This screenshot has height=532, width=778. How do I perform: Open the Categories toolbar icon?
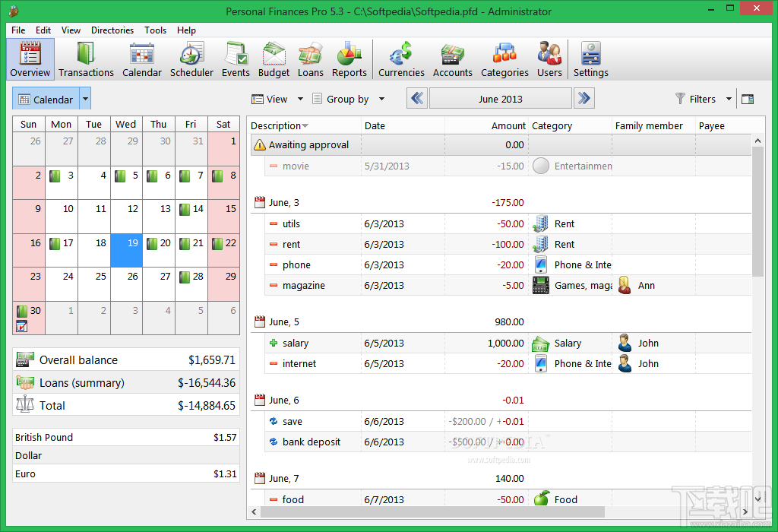[504, 59]
